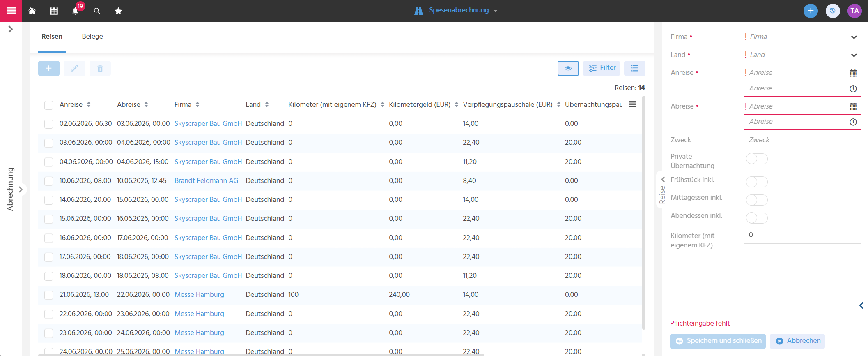Enable Mittagessen inkl. switch

tap(757, 200)
